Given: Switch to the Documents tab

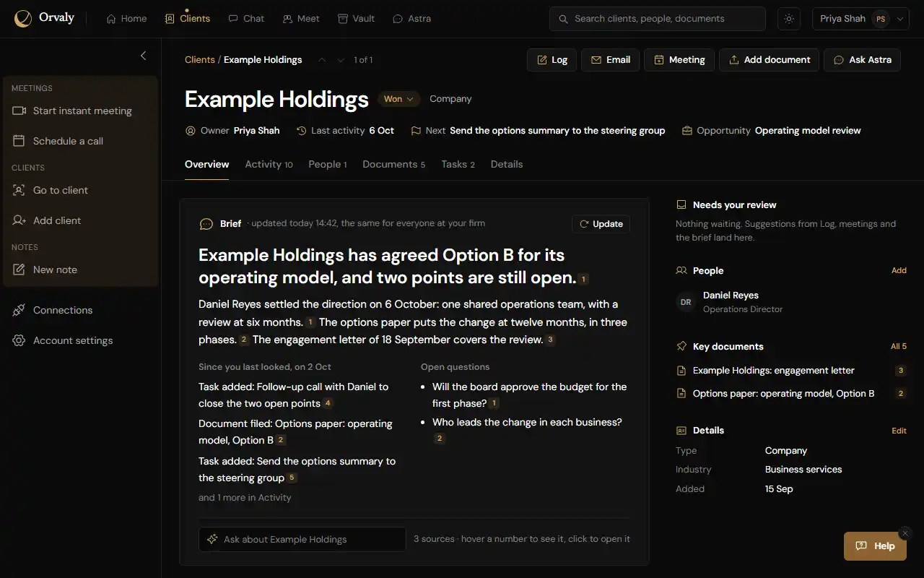Looking at the screenshot, I should click(393, 164).
